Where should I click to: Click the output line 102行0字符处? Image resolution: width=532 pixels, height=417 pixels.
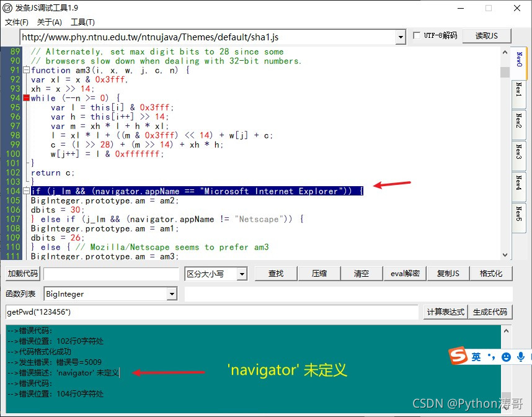55,341
